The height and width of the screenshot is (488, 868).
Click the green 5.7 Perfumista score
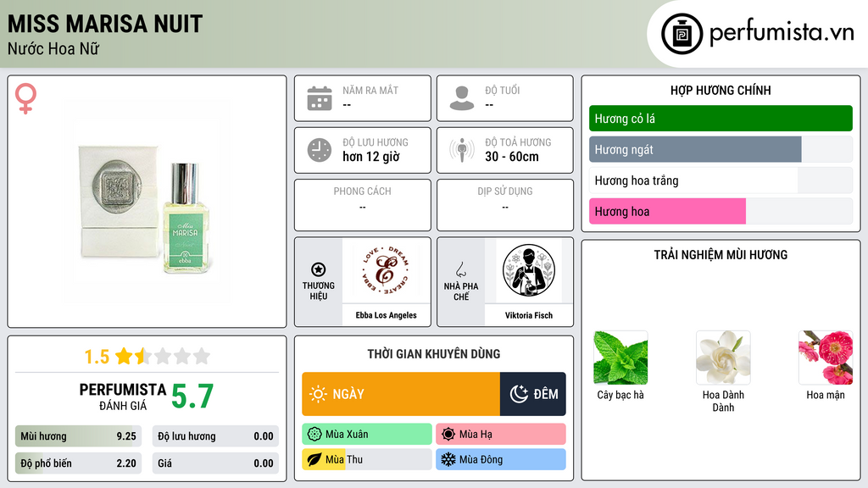tap(192, 396)
